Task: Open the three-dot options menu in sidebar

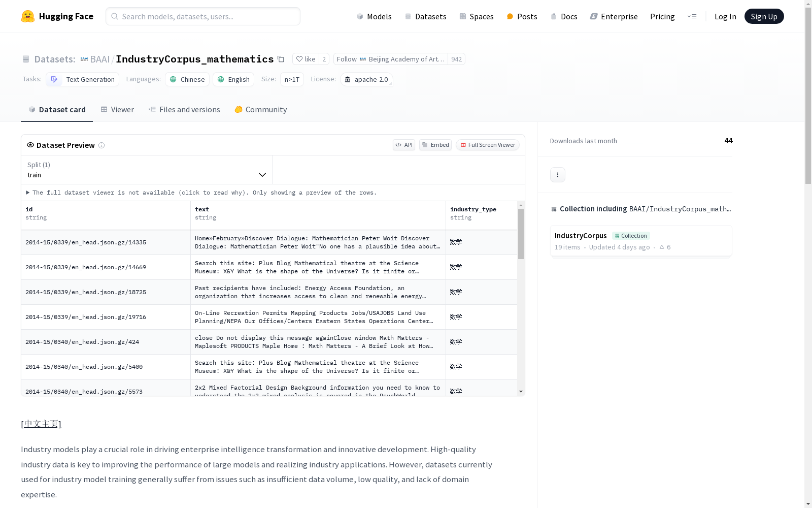Action: point(558,175)
